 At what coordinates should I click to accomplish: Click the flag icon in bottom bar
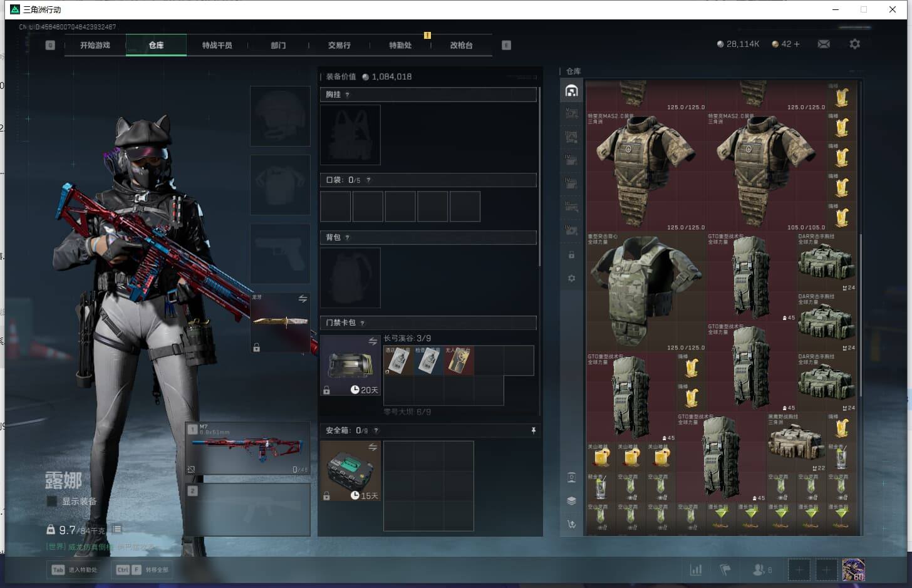[725, 570]
